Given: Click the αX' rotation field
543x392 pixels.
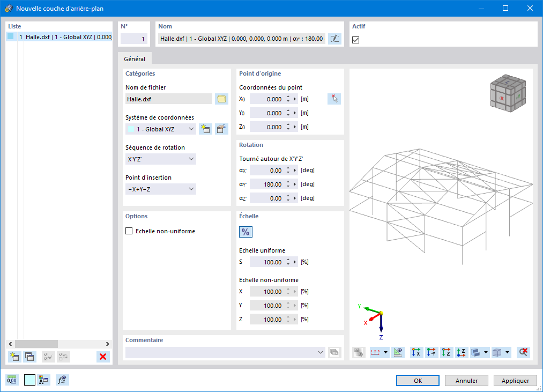Looking at the screenshot, I should 267,171.
